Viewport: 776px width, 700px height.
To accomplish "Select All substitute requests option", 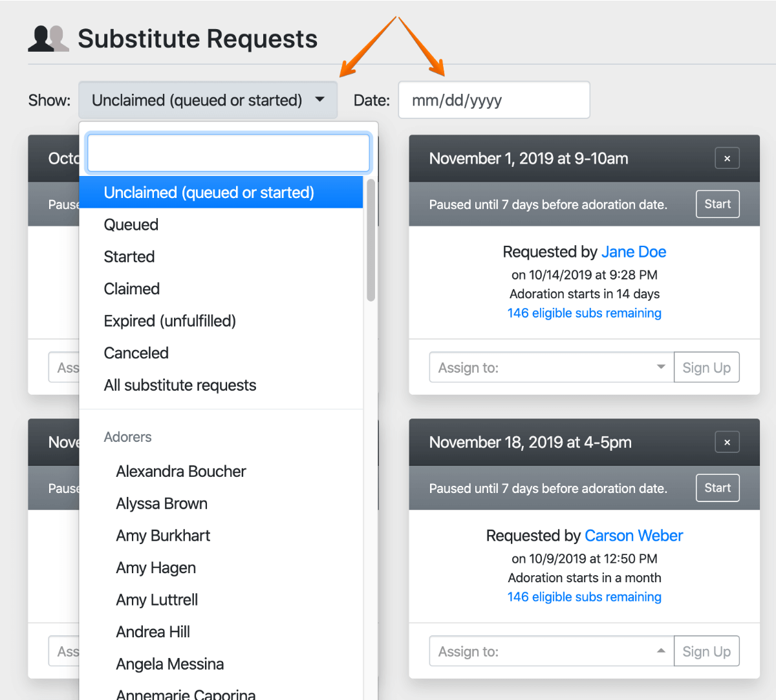I will 180,386.
